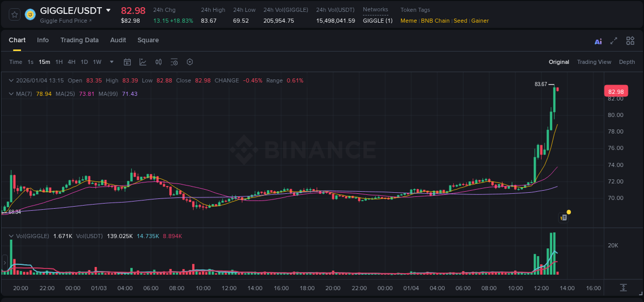The height and width of the screenshot is (302, 644).
Task: Open the indicators list settings icon
Action: pyautogui.click(x=174, y=62)
